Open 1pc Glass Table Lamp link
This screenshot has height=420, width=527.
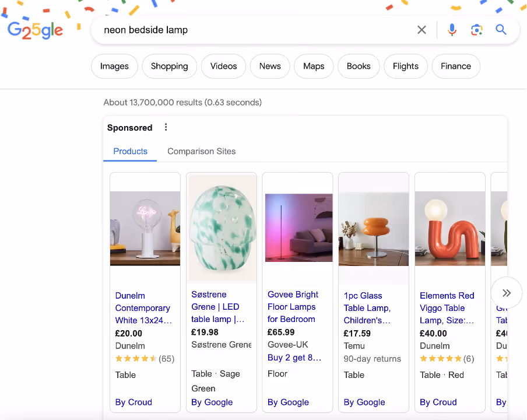(x=367, y=308)
